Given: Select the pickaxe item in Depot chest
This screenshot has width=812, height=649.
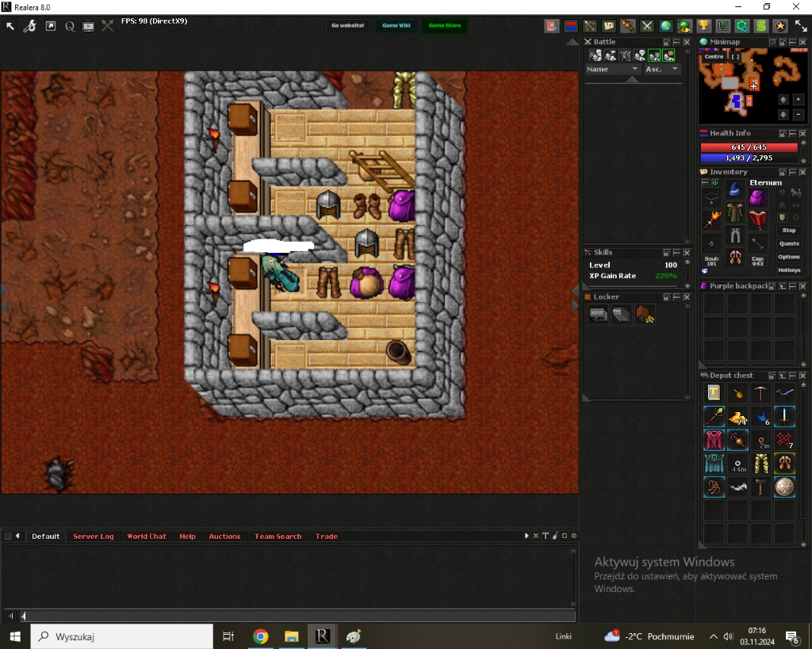Looking at the screenshot, I should point(760,393).
